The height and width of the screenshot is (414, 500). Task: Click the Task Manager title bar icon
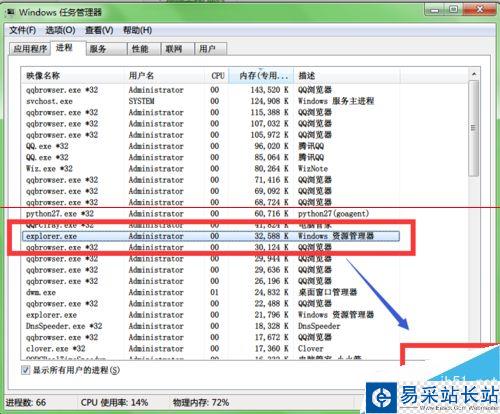11,13
